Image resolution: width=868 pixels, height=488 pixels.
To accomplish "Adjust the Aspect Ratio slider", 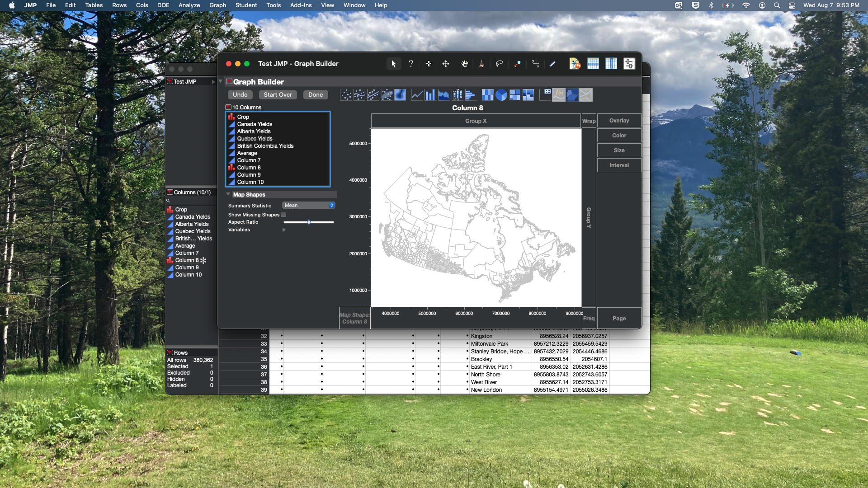I will tap(309, 222).
